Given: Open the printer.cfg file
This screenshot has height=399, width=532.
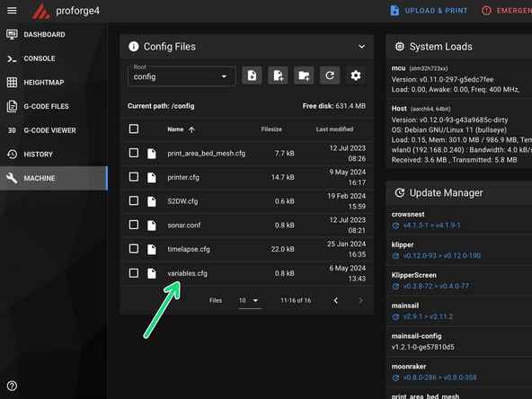Looking at the screenshot, I should (x=183, y=177).
